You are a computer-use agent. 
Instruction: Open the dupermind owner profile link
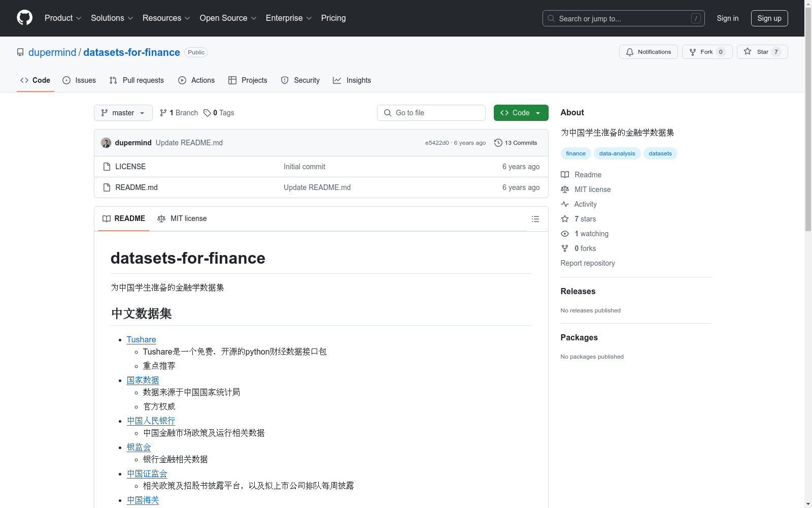click(x=52, y=52)
